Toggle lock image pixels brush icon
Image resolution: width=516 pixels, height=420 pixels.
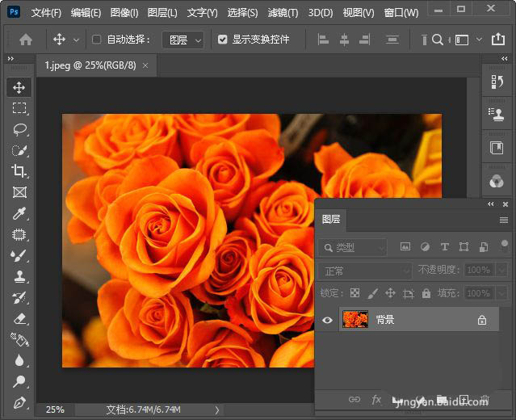[x=372, y=293]
